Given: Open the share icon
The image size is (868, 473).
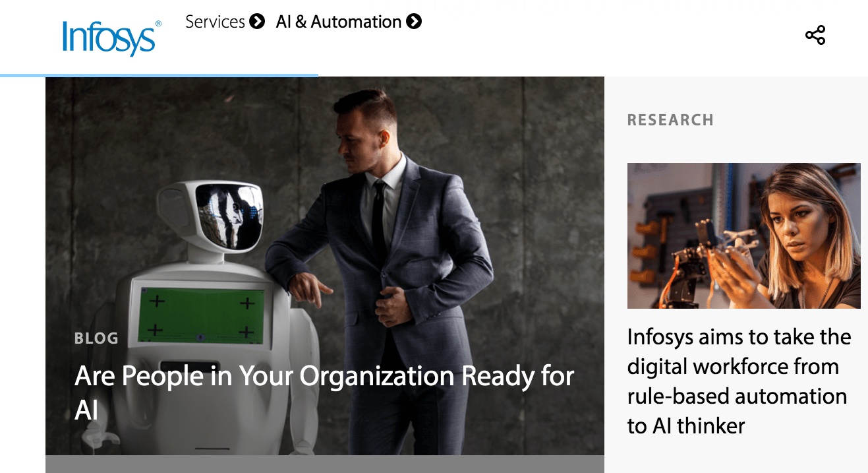Looking at the screenshot, I should click(x=815, y=36).
